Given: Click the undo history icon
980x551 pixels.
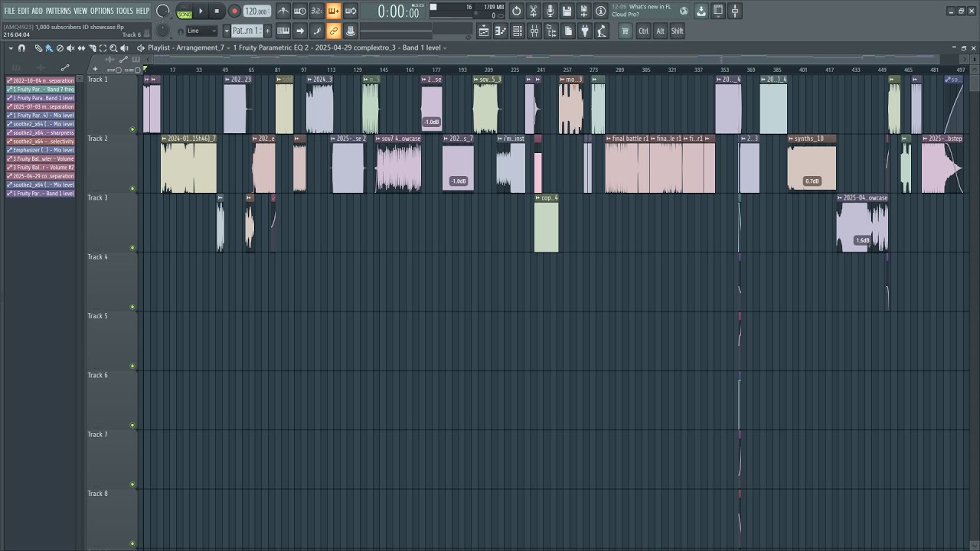Looking at the screenshot, I should pos(517,11).
